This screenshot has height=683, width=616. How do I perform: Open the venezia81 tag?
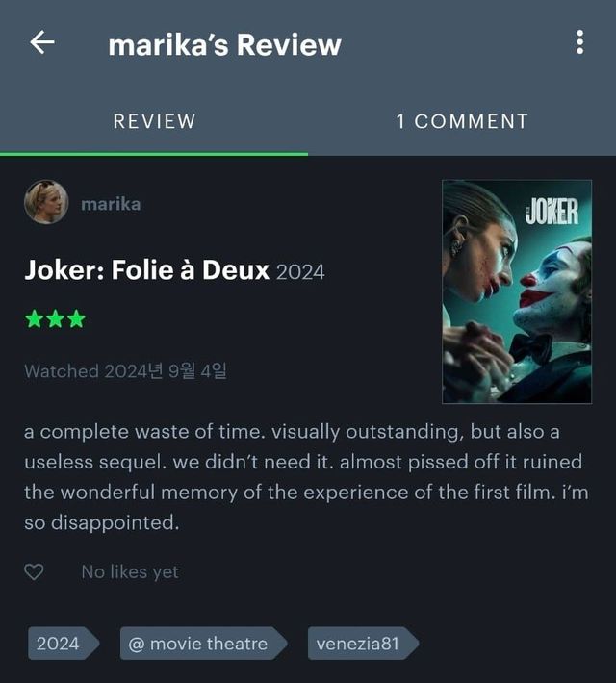[363, 644]
